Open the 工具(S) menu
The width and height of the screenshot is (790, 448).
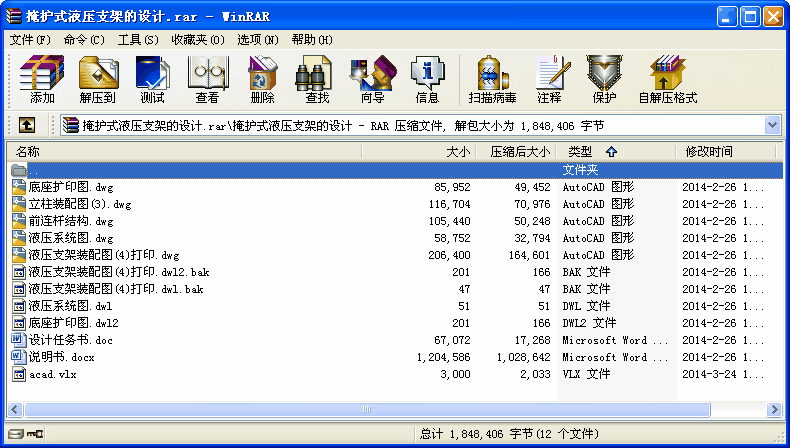[138, 40]
